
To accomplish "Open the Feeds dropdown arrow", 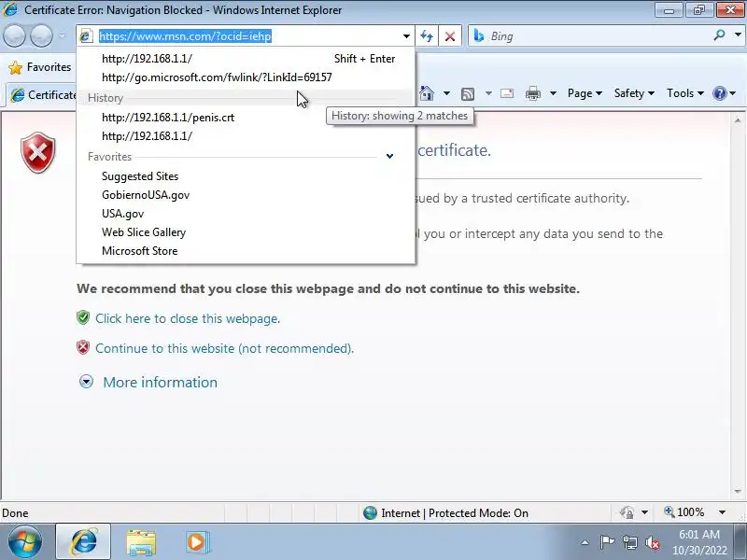I will [488, 93].
